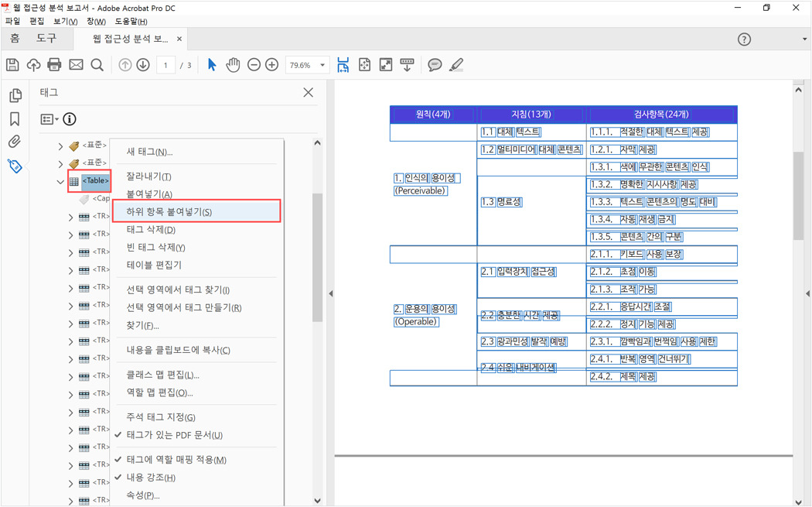Screen dimensions: 812x507
Task: Open the comment tool speech bubble icon
Action: pos(435,64)
